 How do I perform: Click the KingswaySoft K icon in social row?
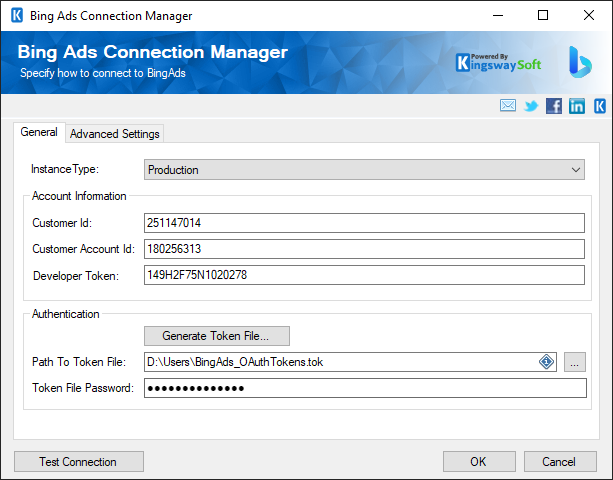600,106
